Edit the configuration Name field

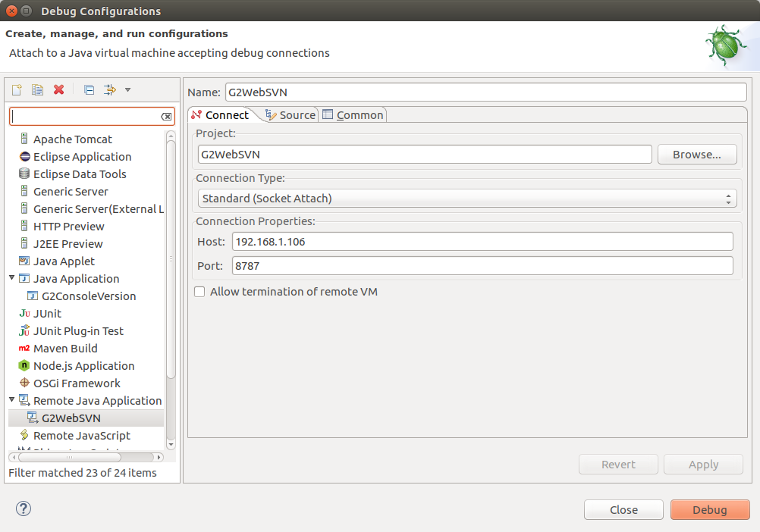pyautogui.click(x=485, y=92)
